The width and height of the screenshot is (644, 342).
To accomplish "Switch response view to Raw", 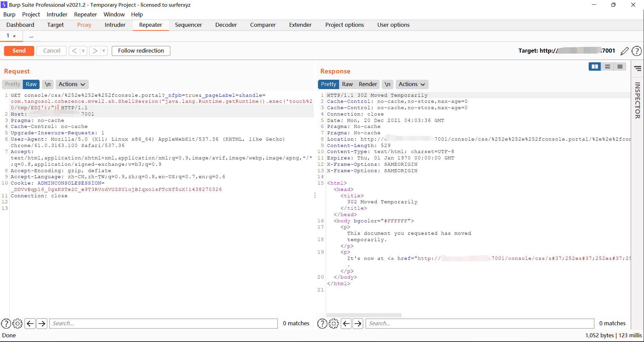I will click(x=347, y=84).
